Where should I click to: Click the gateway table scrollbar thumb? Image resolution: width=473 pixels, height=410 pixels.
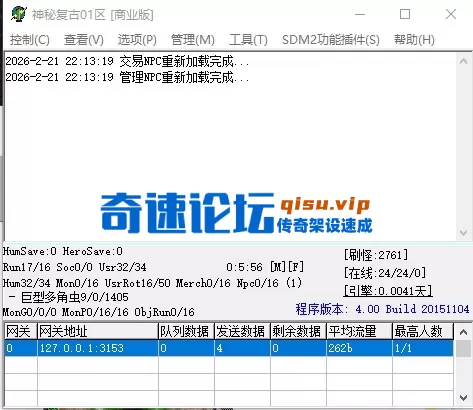[x=463, y=349]
